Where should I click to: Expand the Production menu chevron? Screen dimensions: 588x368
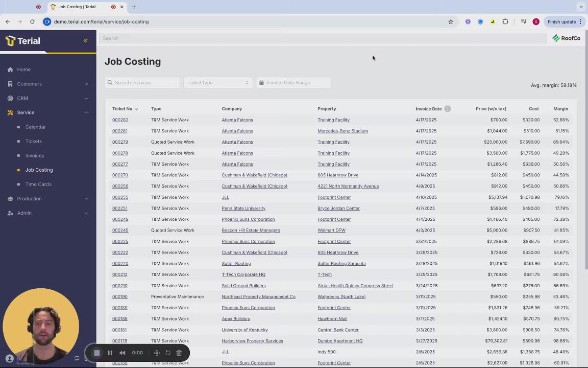(86, 199)
